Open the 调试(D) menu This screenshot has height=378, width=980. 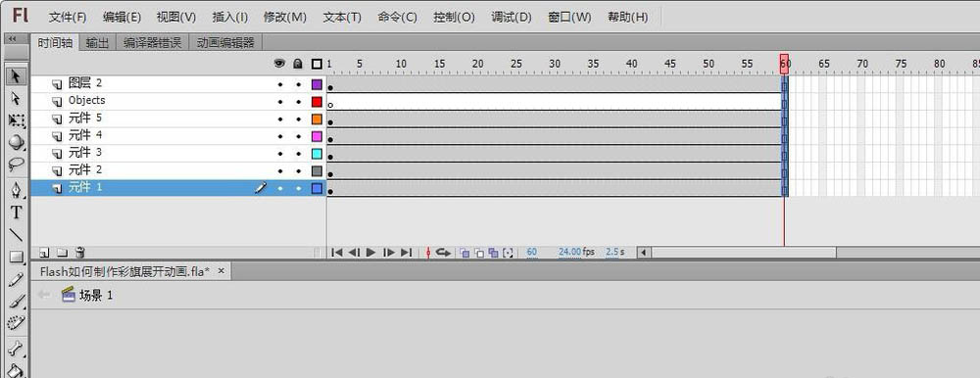(x=512, y=17)
